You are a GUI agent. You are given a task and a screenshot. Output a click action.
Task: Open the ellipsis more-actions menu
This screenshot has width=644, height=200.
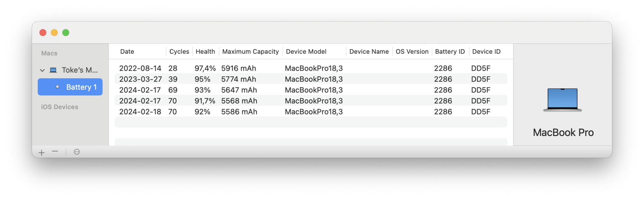tap(77, 152)
